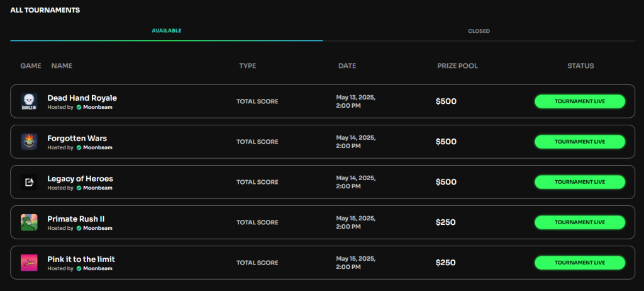This screenshot has height=291, width=644.
Task: Click the Legacy of Heroes game icon
Action: click(29, 182)
